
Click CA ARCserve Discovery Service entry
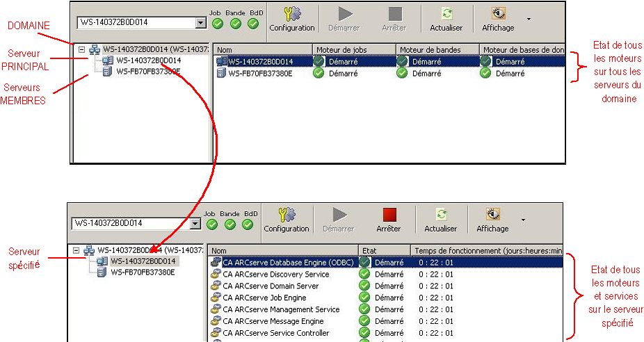click(275, 275)
